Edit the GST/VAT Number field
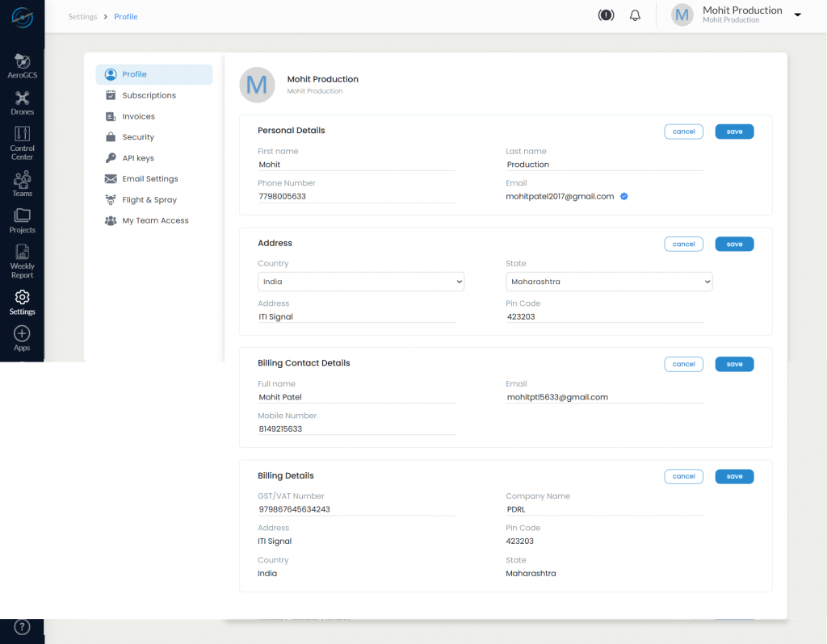Image resolution: width=827 pixels, height=644 pixels. point(356,509)
